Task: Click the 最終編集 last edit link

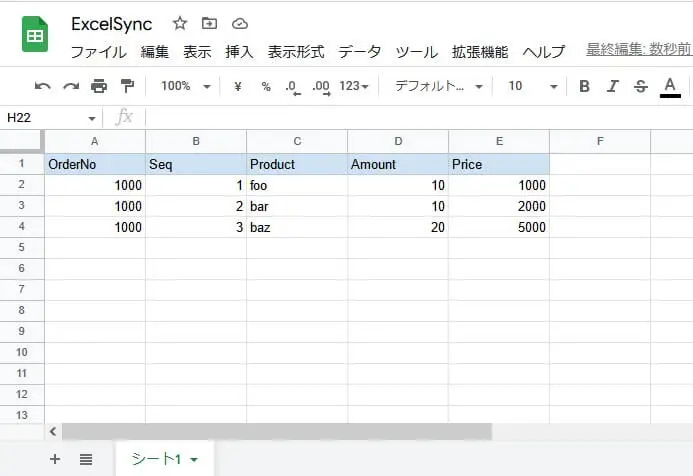Action: (x=638, y=51)
